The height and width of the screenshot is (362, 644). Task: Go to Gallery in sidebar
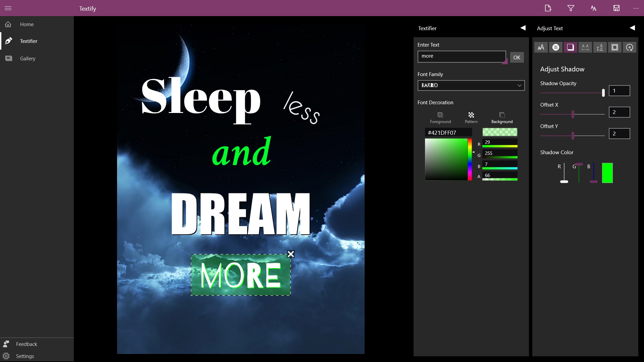coord(28,58)
